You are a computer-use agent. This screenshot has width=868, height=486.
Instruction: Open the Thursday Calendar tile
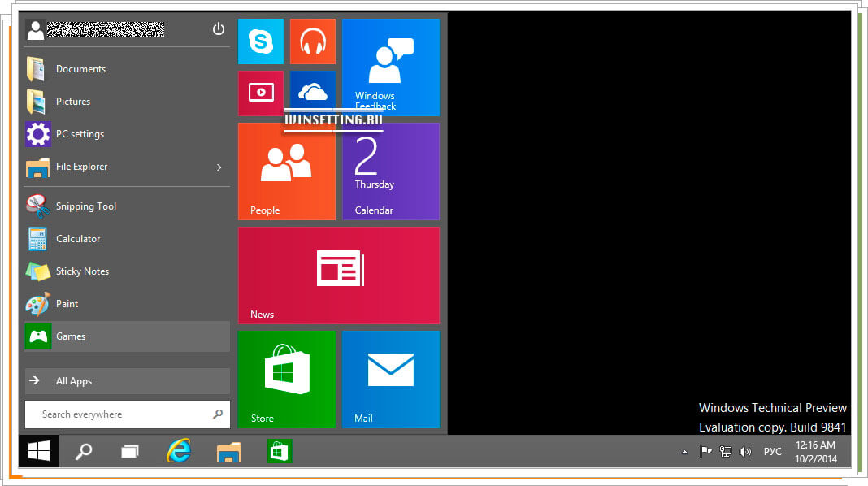390,171
